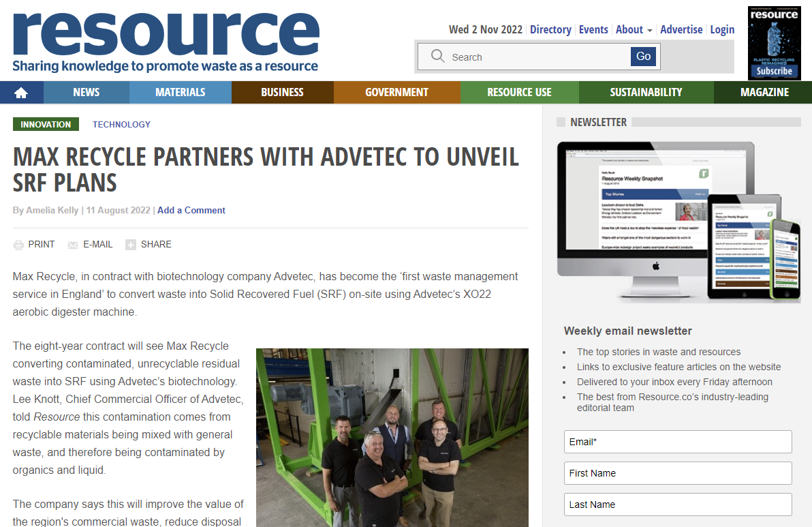Screen dimensions: 812x527
Task: Open the Resource site logo
Action: coord(166,42)
